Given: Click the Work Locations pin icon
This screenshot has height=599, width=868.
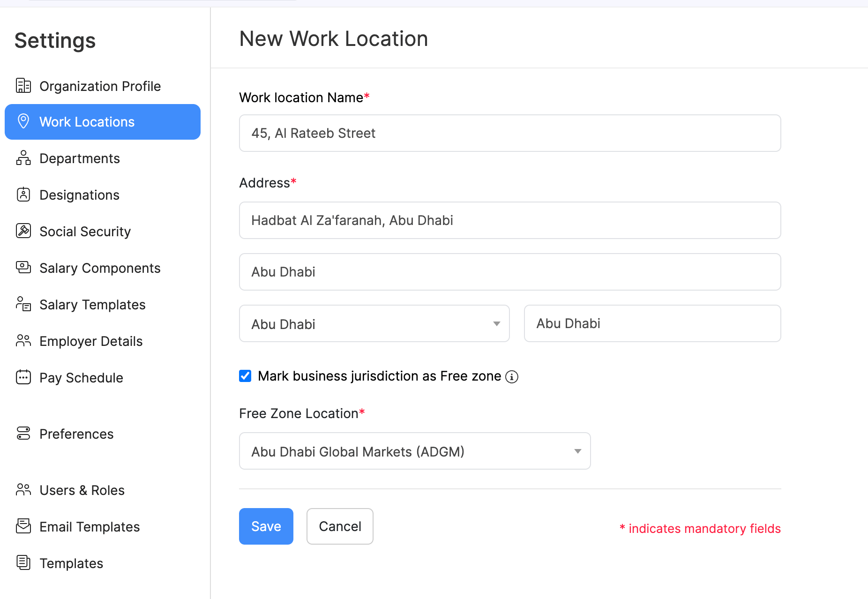Looking at the screenshot, I should click(23, 121).
